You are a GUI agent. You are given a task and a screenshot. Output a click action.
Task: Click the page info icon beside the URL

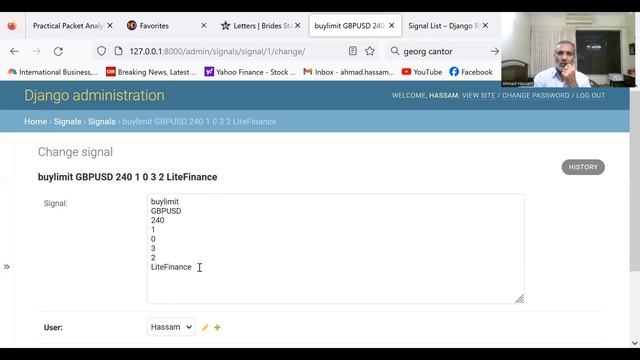[x=118, y=51]
